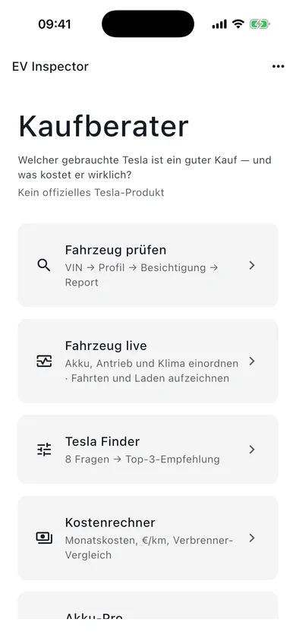
Task: Open the partially visible Akku-Pro card
Action: pos(148,605)
